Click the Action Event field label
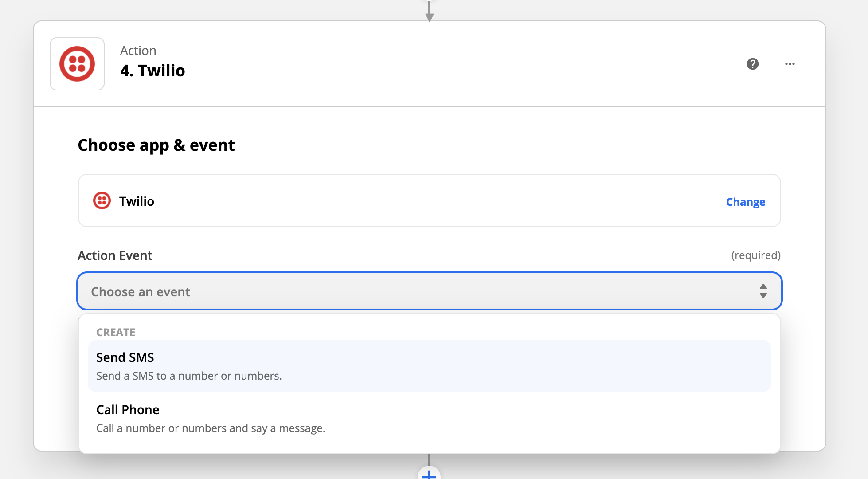868x479 pixels. pos(115,255)
